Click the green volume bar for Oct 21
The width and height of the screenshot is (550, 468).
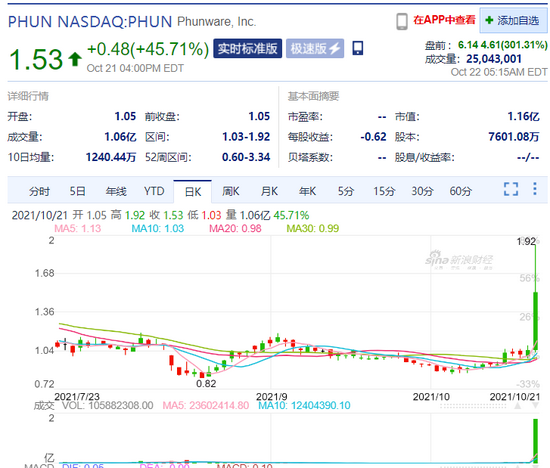[x=536, y=441]
